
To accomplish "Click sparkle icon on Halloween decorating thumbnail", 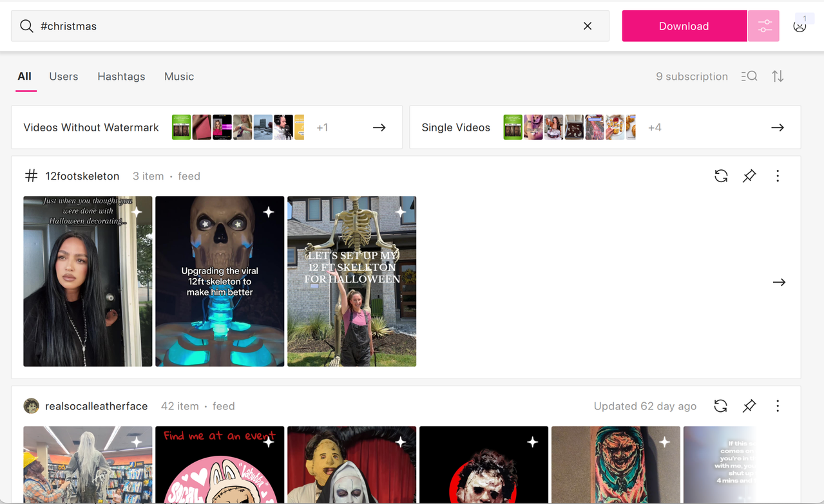I will click(137, 212).
